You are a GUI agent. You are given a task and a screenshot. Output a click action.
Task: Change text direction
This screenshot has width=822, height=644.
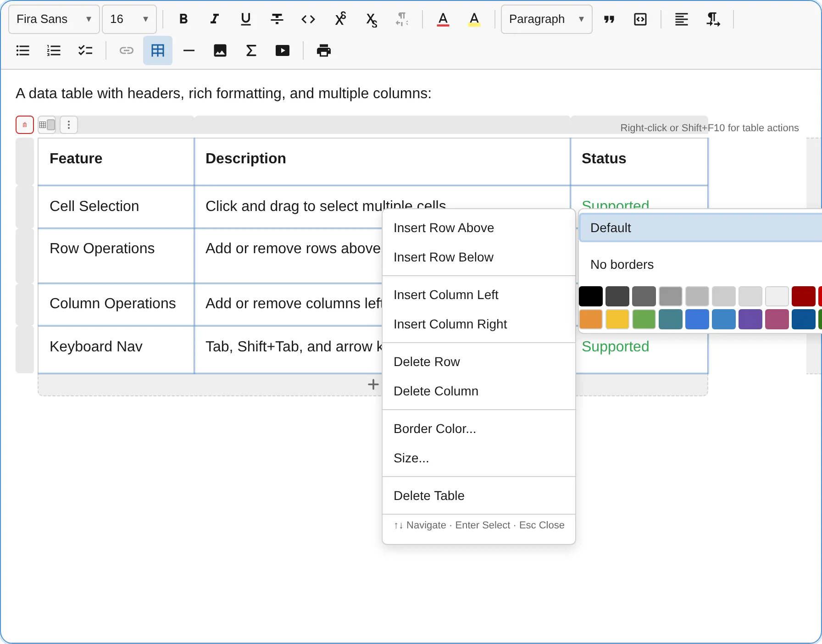(x=713, y=19)
